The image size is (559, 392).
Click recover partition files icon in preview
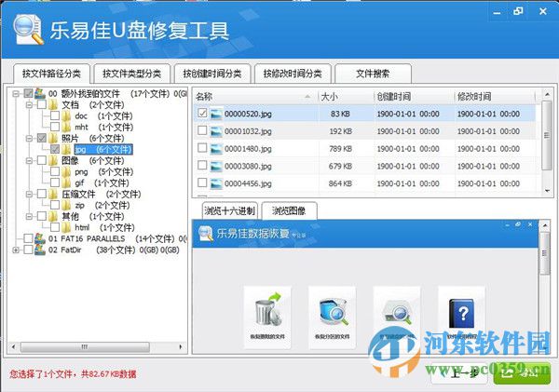[333, 312]
